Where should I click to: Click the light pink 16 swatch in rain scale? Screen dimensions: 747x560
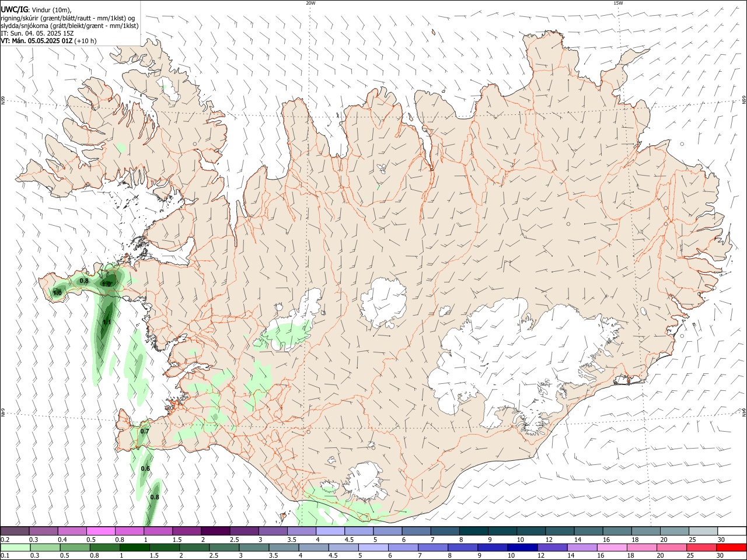tap(611, 547)
